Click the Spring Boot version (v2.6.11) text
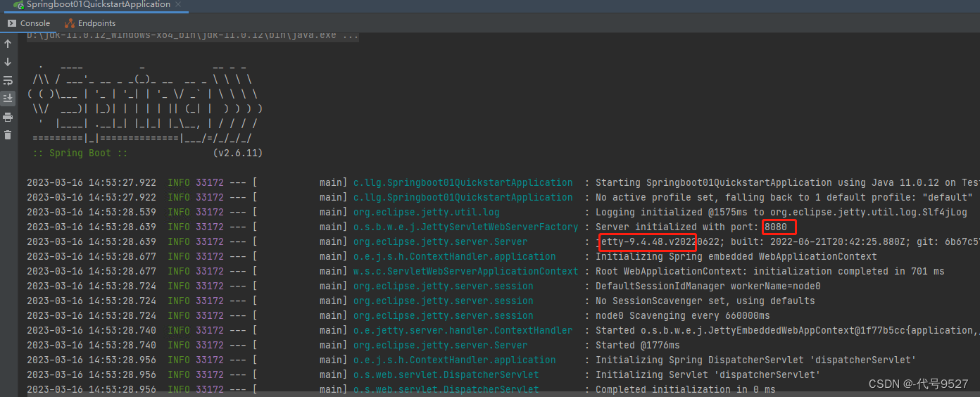This screenshot has width=980, height=397. [237, 153]
